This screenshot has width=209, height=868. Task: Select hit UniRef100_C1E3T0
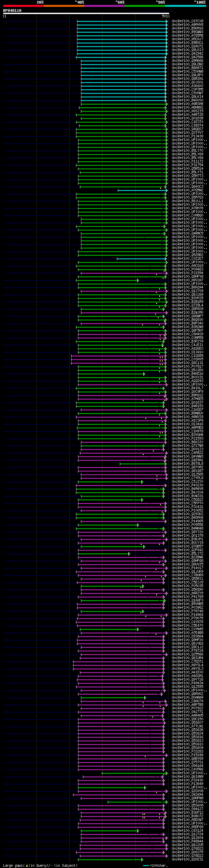187,122
